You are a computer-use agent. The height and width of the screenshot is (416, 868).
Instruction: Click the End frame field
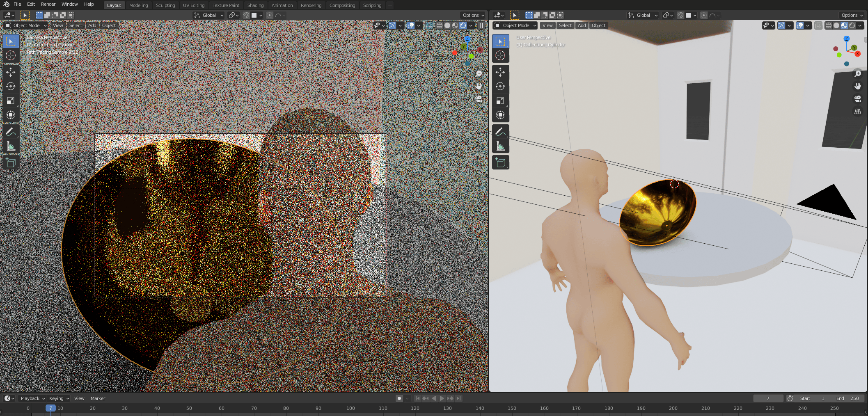pyautogui.click(x=848, y=398)
